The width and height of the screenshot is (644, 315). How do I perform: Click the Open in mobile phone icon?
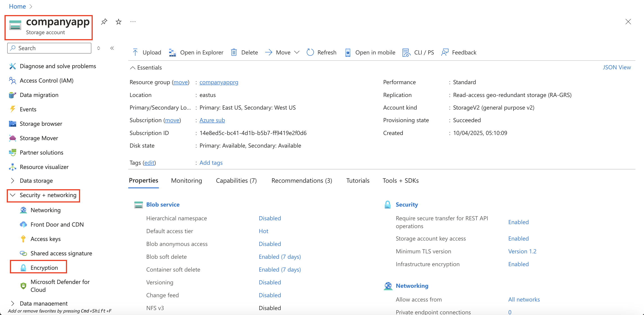[x=348, y=52]
